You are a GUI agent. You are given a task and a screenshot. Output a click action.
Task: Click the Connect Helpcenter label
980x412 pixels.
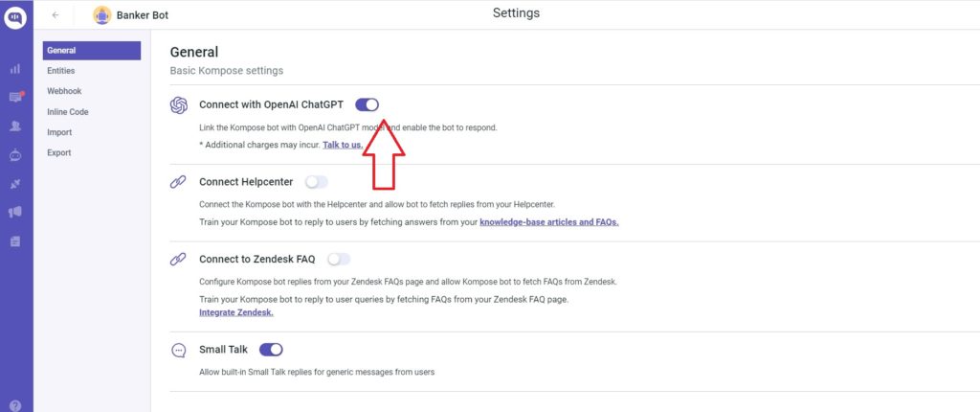click(246, 182)
